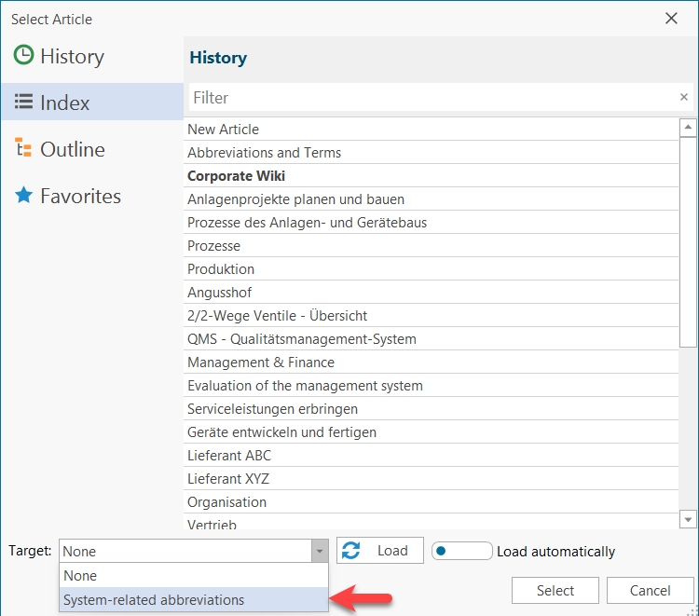Click the article list scrollbar thumb
699x616 pixels.
[x=688, y=242]
